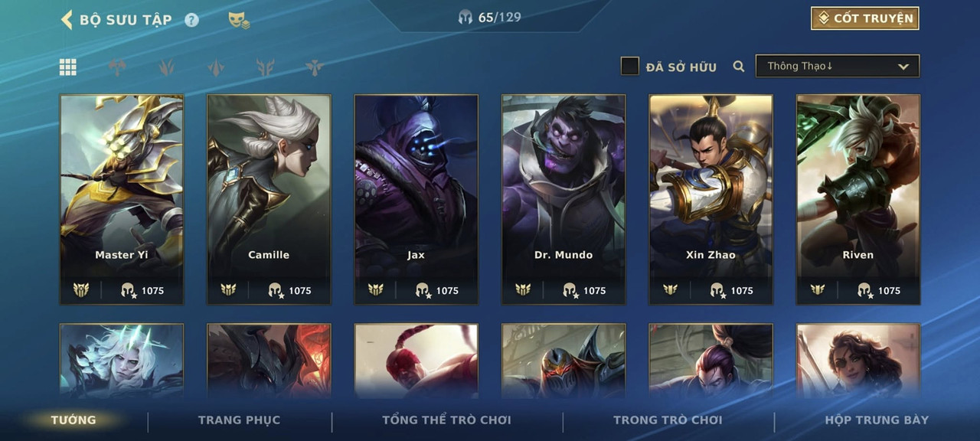
Task: Click the golden masks icon in header
Action: (239, 21)
